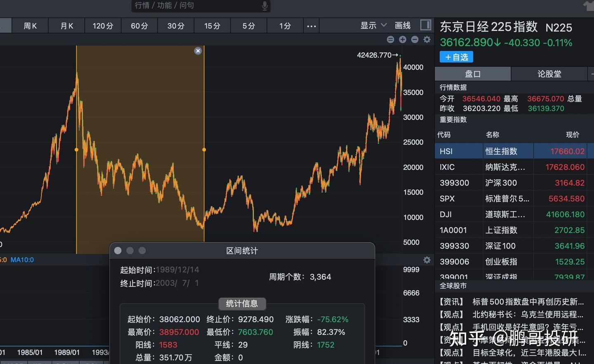Screen dimensions: 594x364
Task: Open the 显示 display dropdown
Action: point(373,26)
